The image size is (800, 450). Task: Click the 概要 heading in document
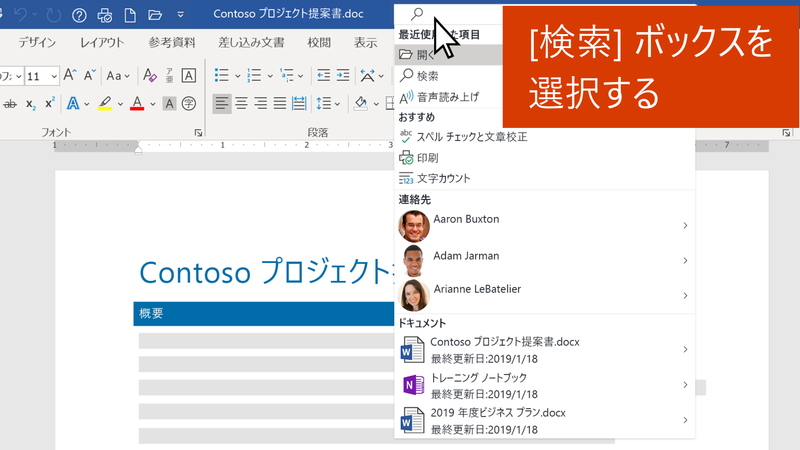pyautogui.click(x=151, y=313)
